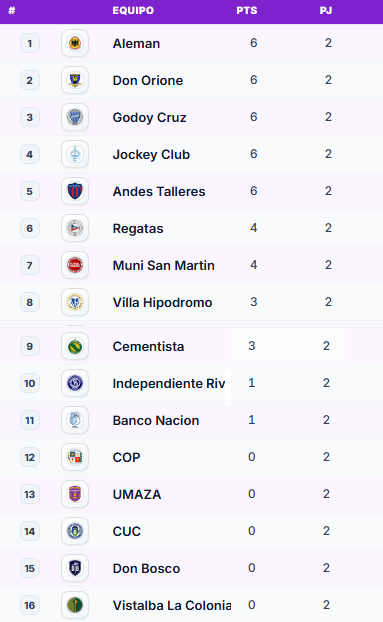Open the Banco Nacion team name

pyautogui.click(x=156, y=420)
